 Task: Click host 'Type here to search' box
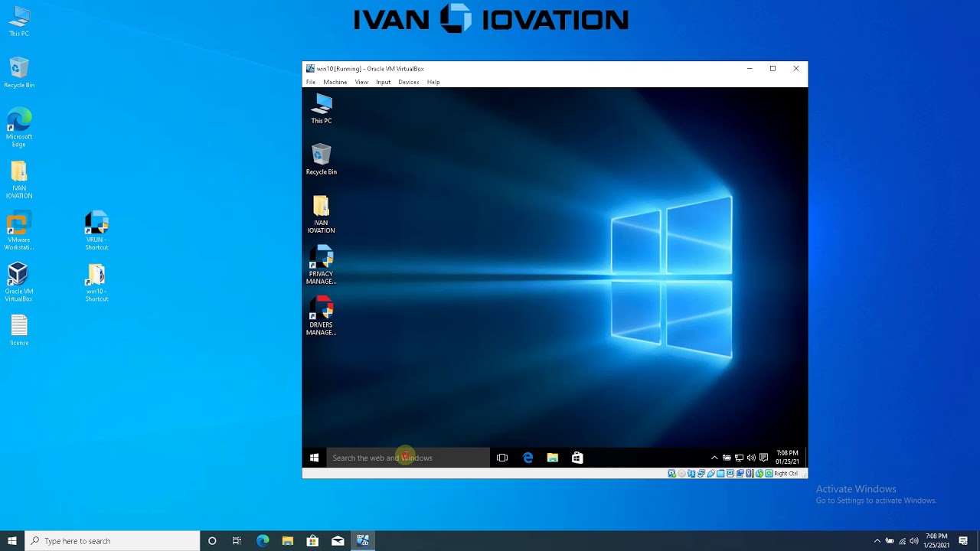point(113,541)
